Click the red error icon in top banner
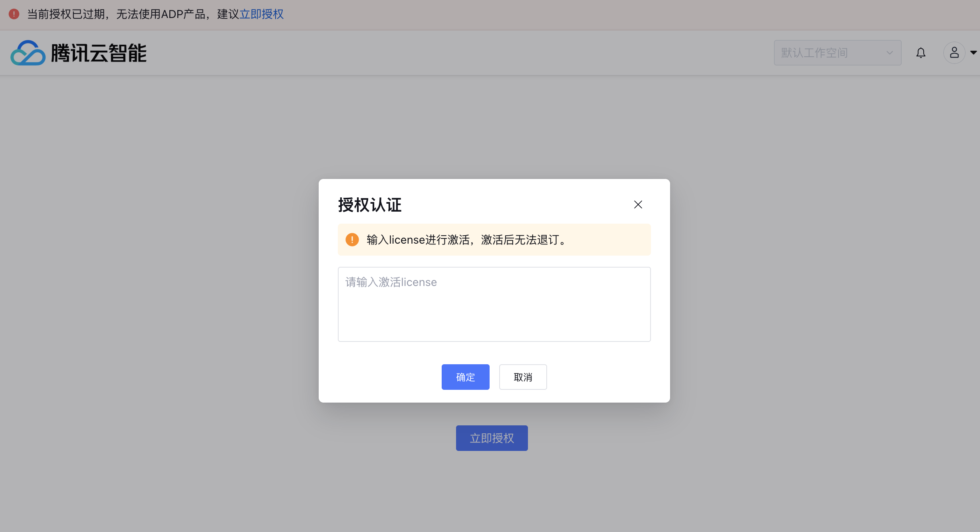 click(14, 14)
